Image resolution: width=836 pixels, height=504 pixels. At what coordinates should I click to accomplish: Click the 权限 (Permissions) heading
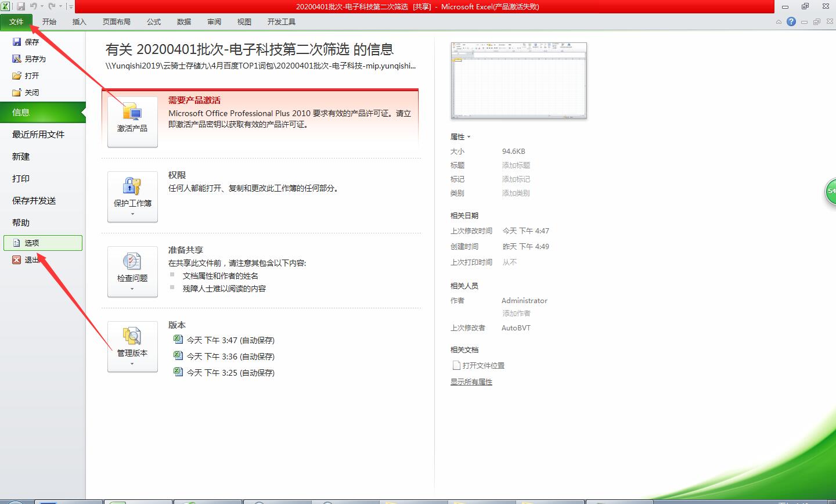tap(177, 175)
